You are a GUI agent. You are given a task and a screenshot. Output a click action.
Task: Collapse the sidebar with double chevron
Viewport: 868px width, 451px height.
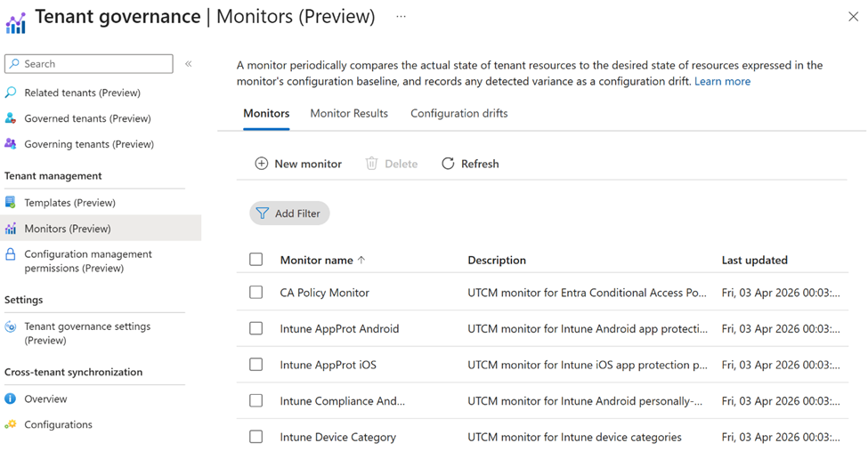189,64
